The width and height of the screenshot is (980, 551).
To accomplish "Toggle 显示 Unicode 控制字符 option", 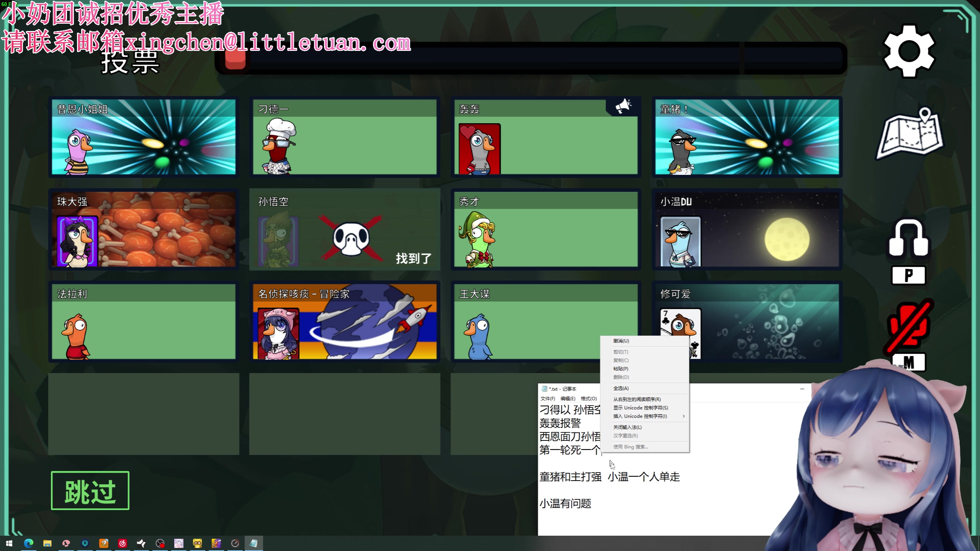I will tap(640, 408).
